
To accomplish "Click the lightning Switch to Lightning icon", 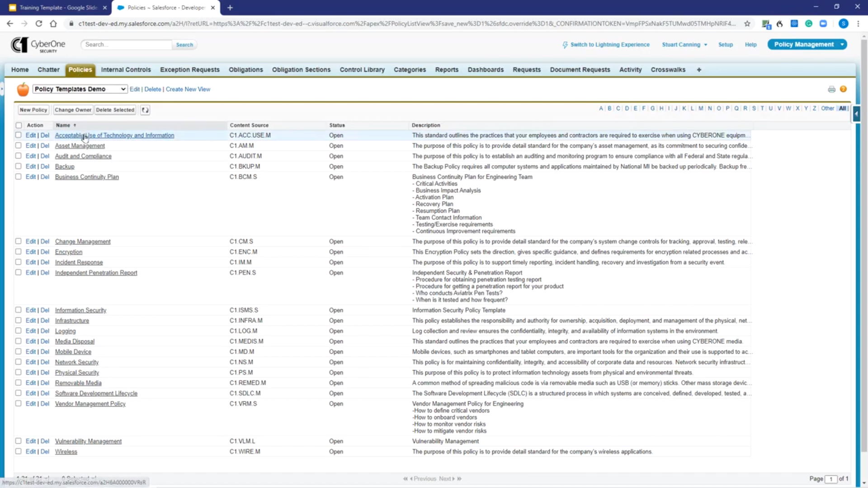I will pos(565,45).
